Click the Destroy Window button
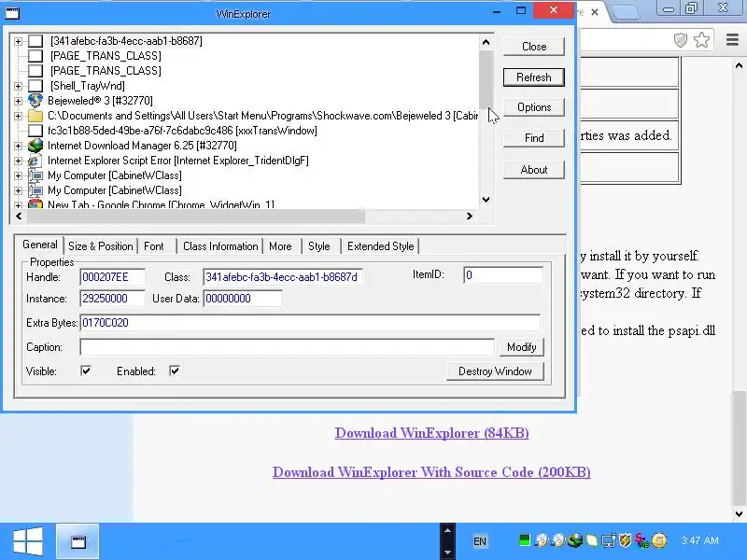 [495, 371]
